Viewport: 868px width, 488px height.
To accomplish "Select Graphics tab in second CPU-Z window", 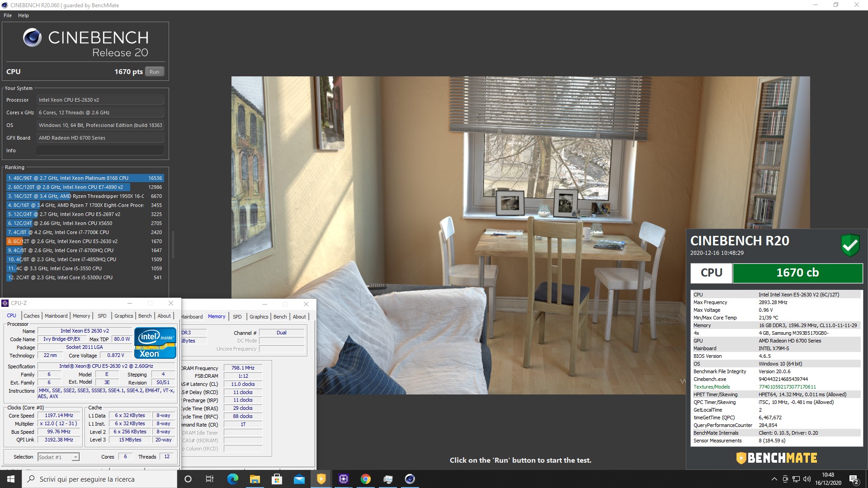I will point(259,317).
